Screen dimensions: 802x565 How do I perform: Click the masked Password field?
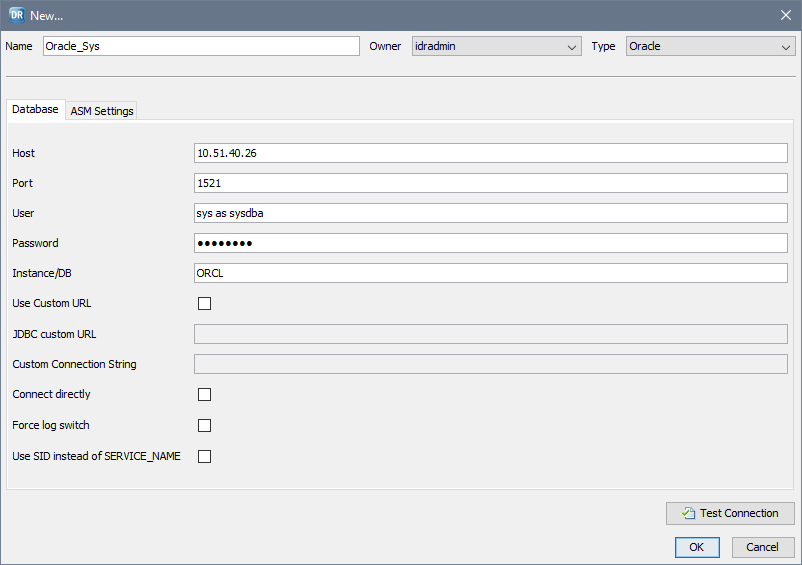[x=490, y=243]
